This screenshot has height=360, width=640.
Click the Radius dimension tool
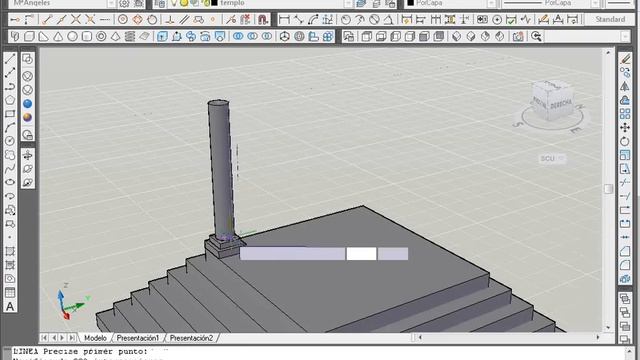click(x=346, y=19)
